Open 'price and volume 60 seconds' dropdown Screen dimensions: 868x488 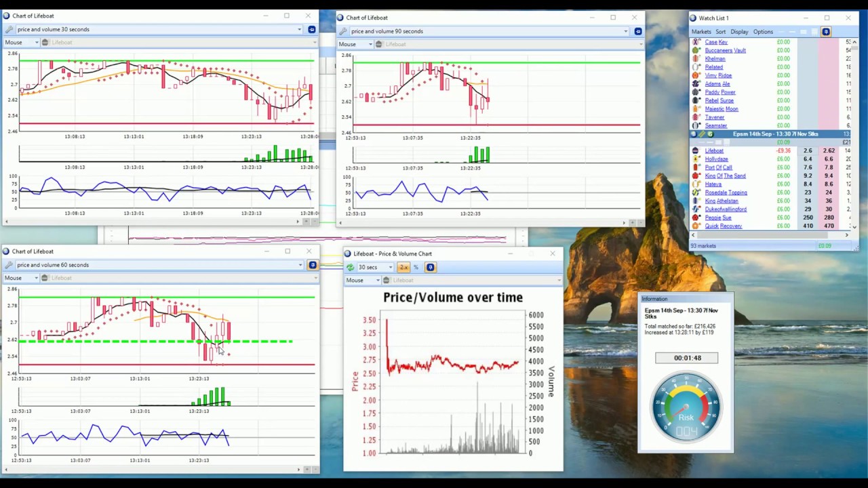[159, 265]
